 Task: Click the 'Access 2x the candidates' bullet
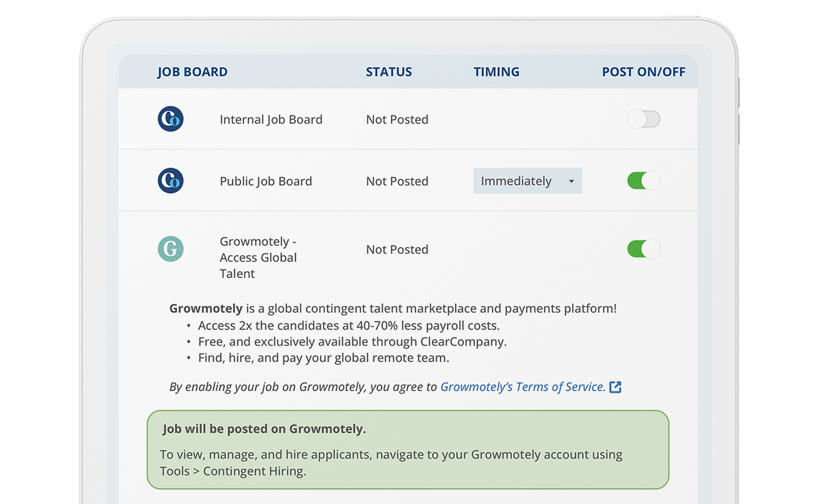pos(349,325)
